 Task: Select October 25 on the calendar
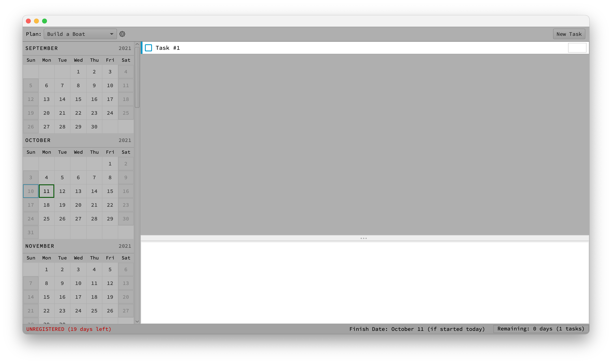46,219
